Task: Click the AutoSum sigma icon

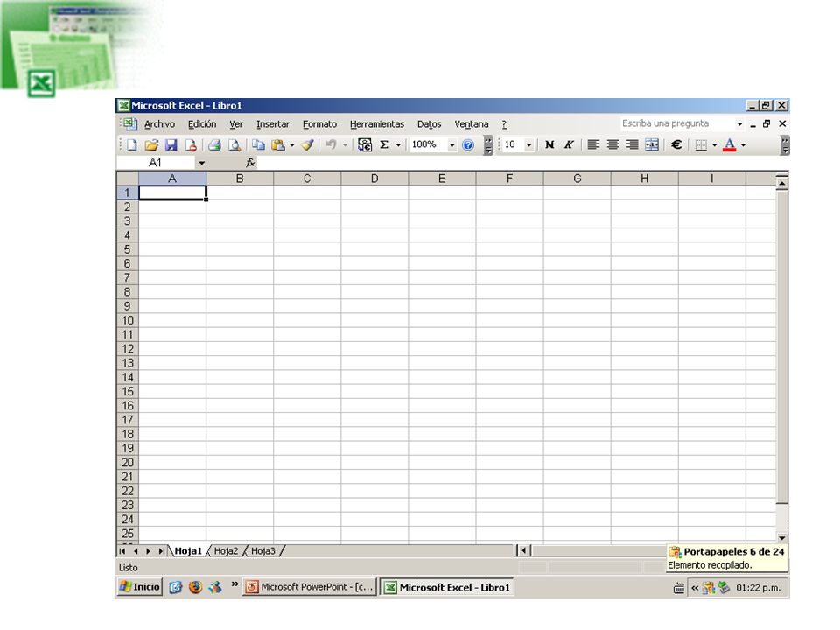Action: (x=384, y=144)
